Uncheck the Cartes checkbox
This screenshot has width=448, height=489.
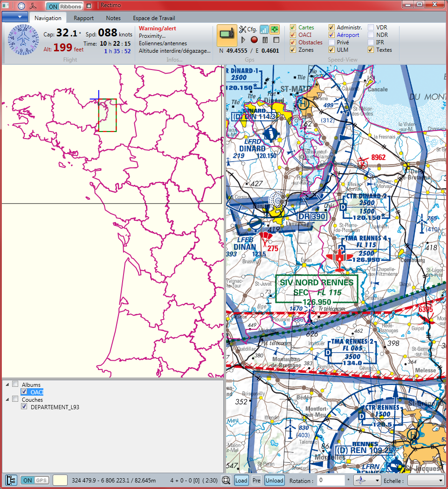(x=293, y=27)
